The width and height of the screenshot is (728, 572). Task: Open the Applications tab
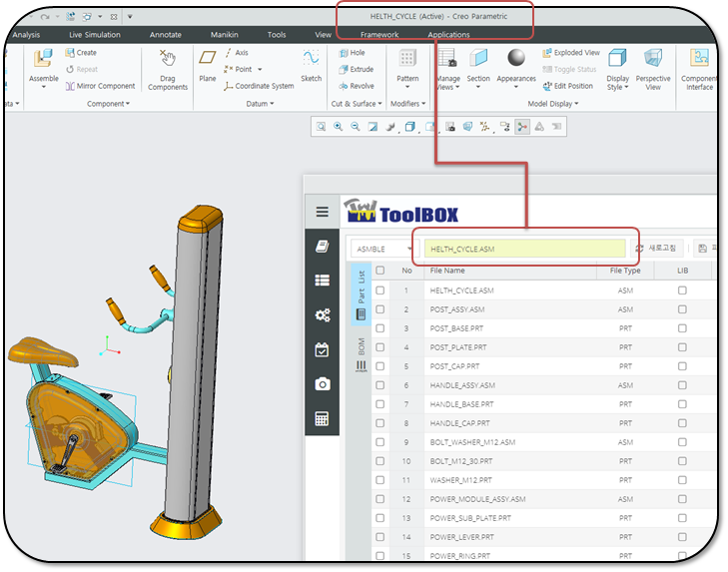tap(448, 35)
